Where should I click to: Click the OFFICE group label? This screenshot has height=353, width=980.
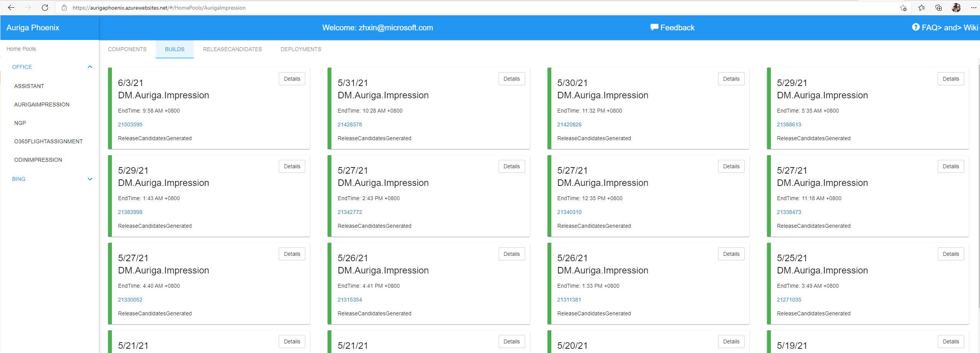(x=22, y=67)
